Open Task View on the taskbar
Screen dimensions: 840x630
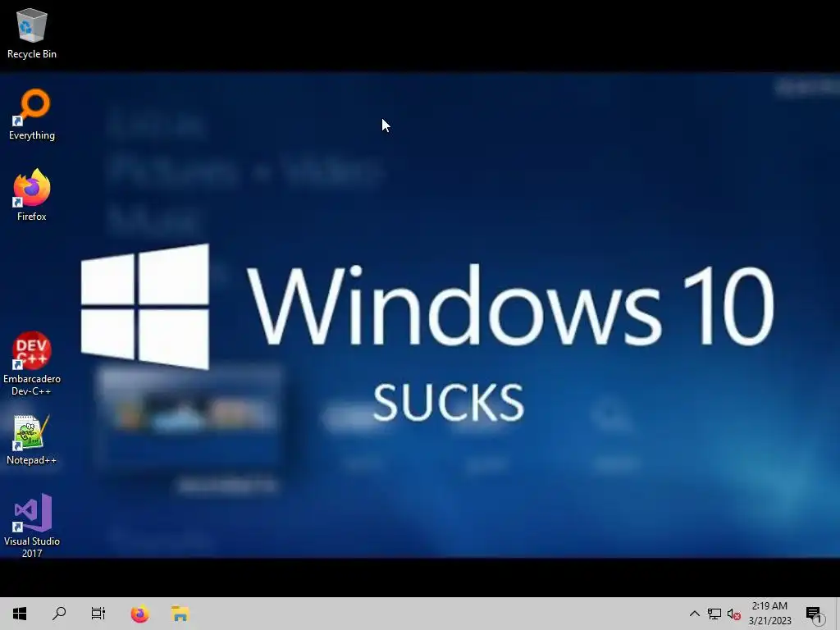click(98, 614)
